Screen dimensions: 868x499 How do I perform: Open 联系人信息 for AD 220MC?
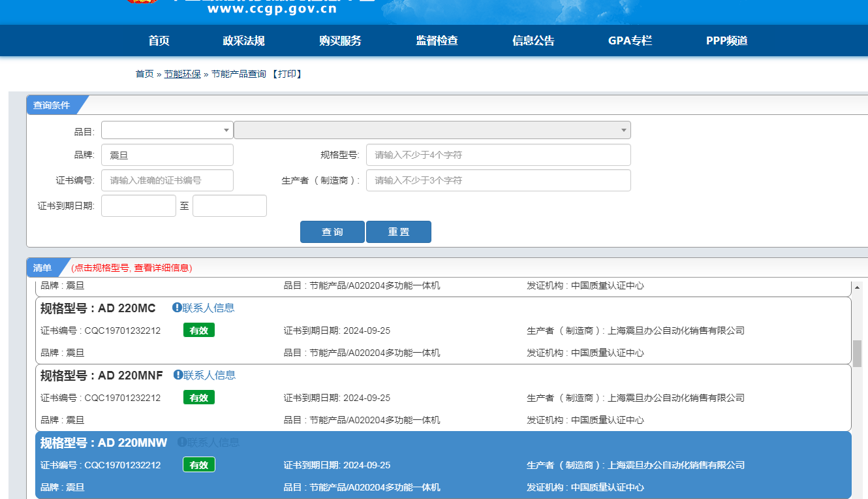coord(208,308)
